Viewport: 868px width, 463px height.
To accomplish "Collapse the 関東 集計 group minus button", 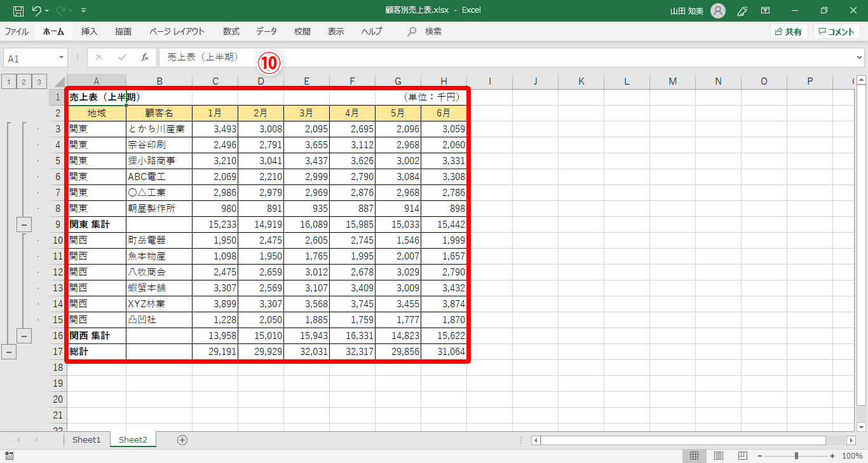I will point(24,225).
